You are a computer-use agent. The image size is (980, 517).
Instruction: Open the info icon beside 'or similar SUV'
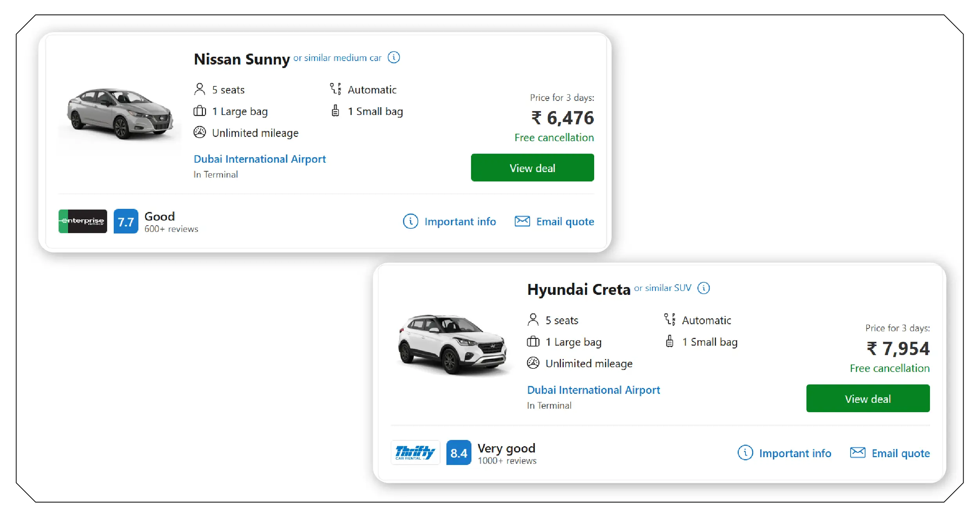(704, 288)
